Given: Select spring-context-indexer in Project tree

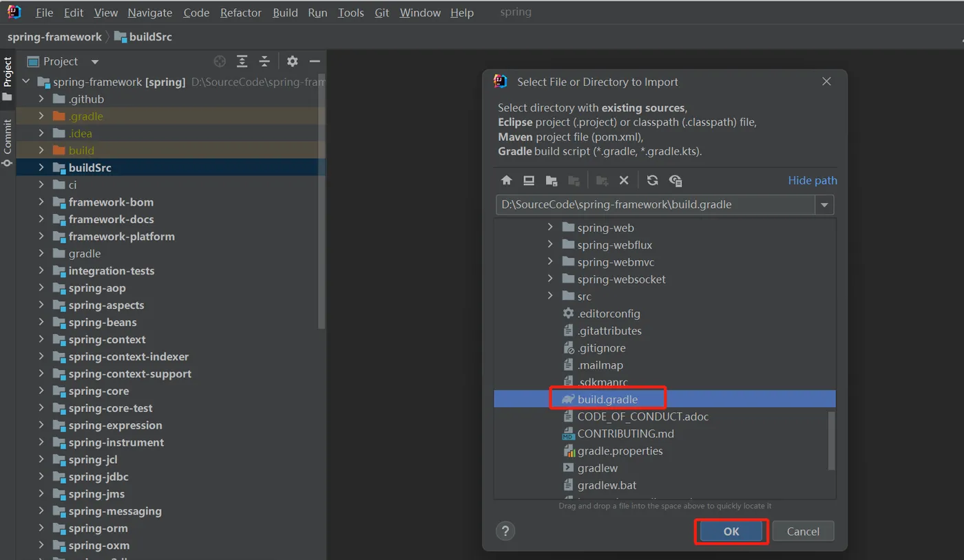Looking at the screenshot, I should (128, 356).
